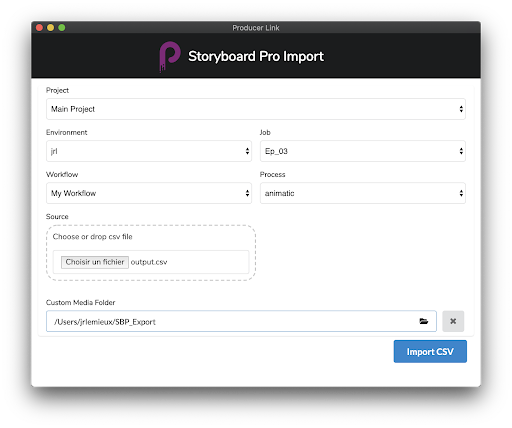Viewport: 512px width, 428px height.
Task: Click the purple Producer logo icon
Action: [170, 56]
